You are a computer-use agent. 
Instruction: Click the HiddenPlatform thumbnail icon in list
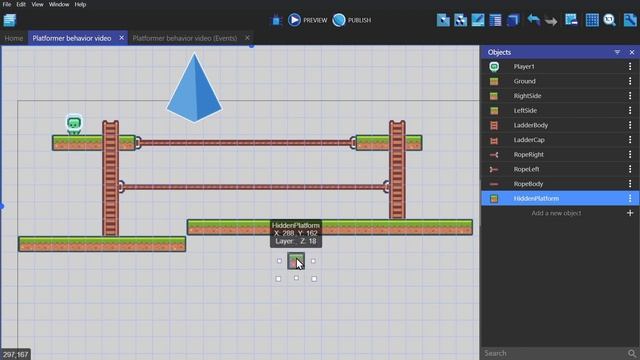pyautogui.click(x=494, y=198)
